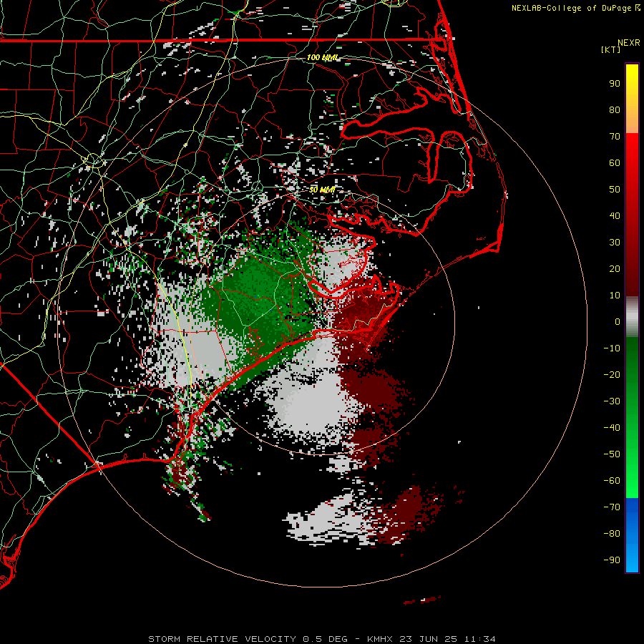Select the positive 10 knots scale label
The width and height of the screenshot is (644, 644).
pyautogui.click(x=615, y=296)
